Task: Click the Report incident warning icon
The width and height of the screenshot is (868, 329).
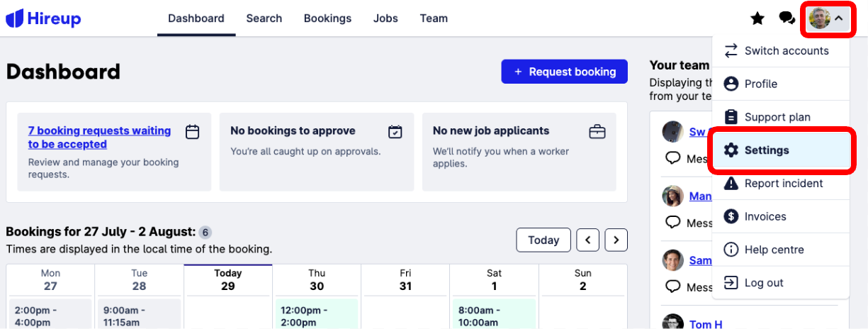Action: tap(731, 183)
